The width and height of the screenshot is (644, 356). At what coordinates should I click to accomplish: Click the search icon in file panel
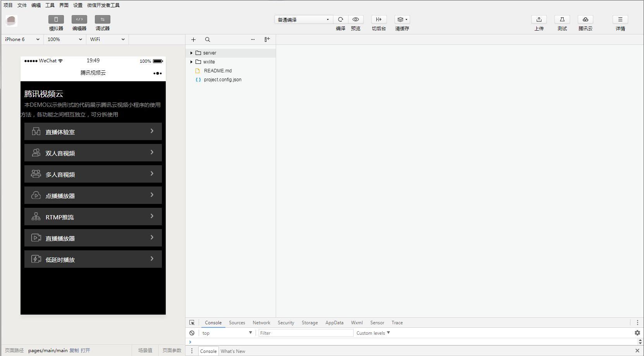coord(208,39)
